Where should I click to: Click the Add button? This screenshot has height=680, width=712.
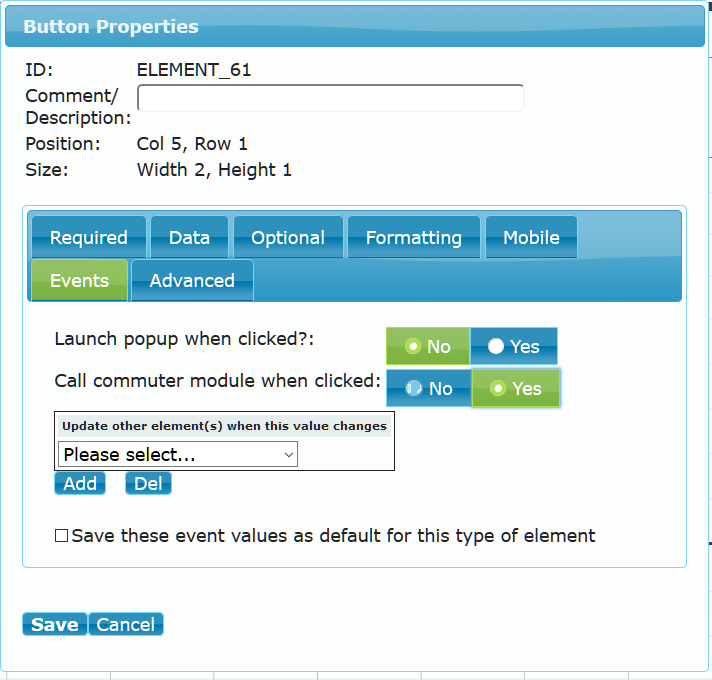click(x=80, y=483)
